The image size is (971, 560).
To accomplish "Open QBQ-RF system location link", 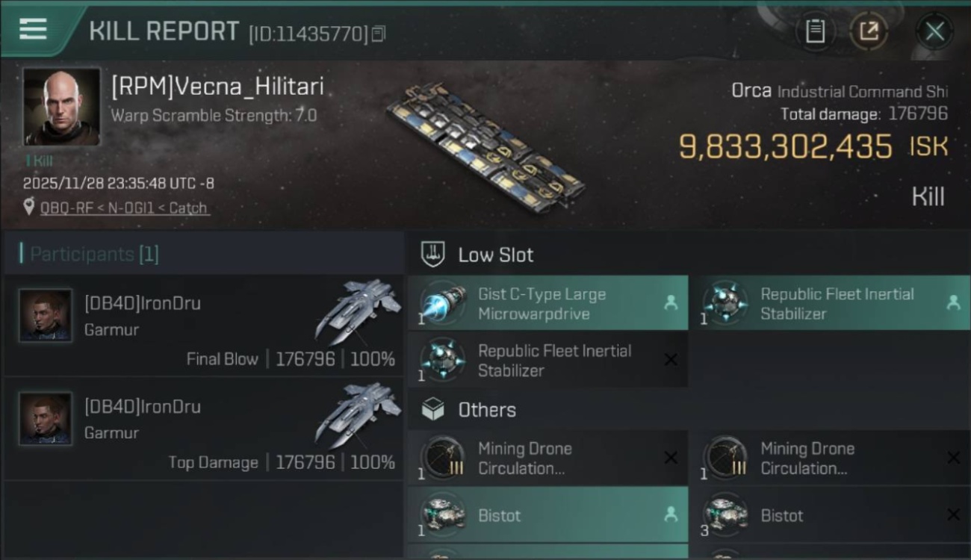I will (124, 208).
